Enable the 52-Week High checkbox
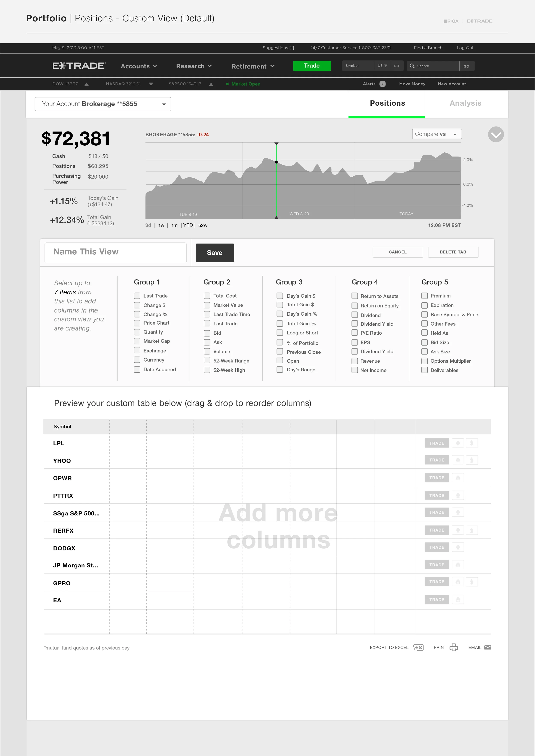 (x=207, y=370)
